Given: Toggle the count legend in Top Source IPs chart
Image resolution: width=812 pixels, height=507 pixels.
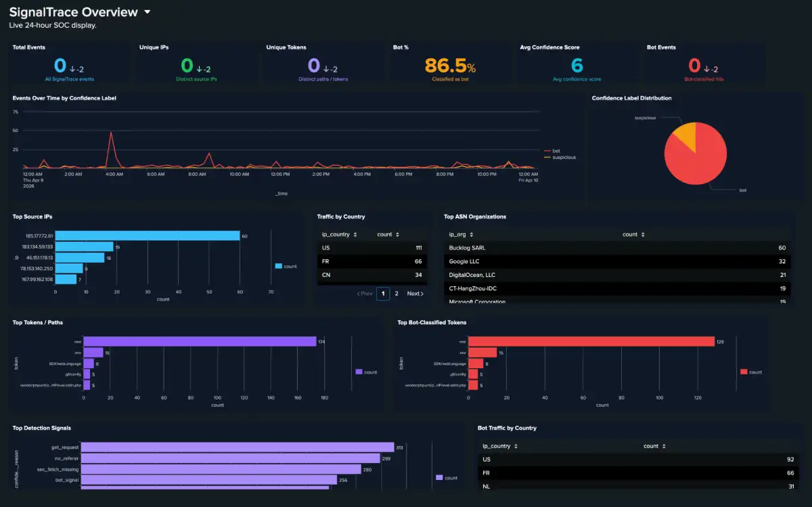Looking at the screenshot, I should point(287,267).
